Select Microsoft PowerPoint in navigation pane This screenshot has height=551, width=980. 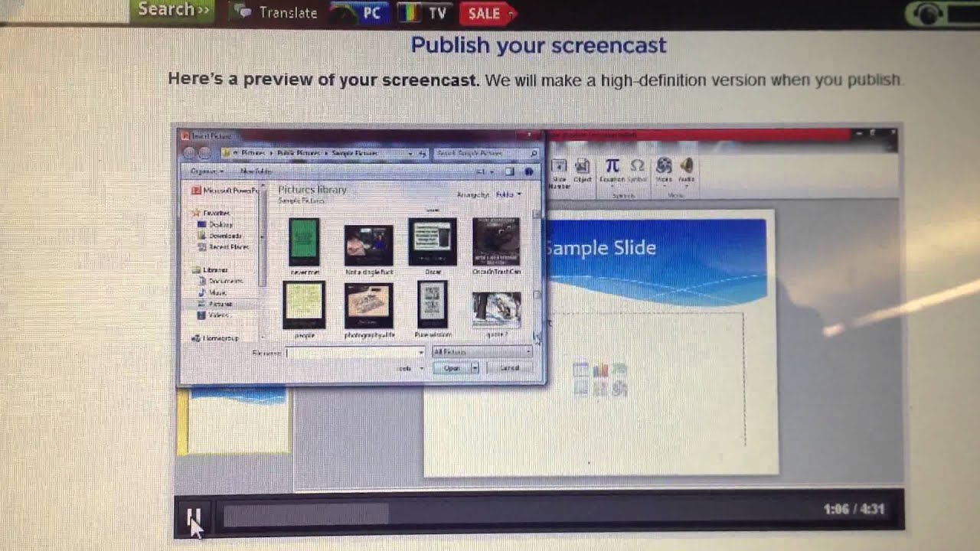(224, 191)
